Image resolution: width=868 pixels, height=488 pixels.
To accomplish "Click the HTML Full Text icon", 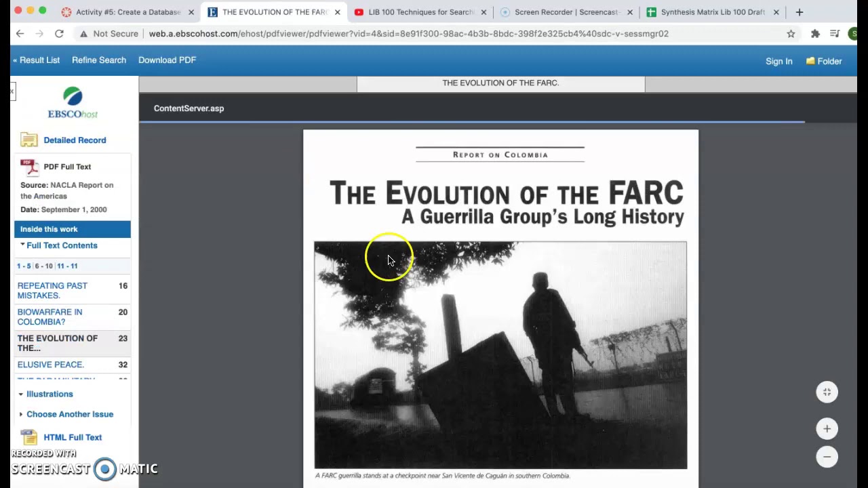I will [x=29, y=437].
